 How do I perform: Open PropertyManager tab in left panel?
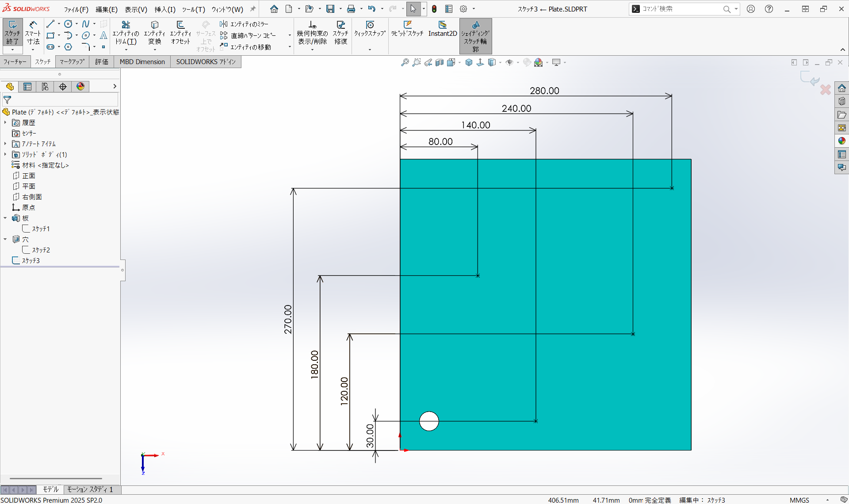click(x=27, y=87)
